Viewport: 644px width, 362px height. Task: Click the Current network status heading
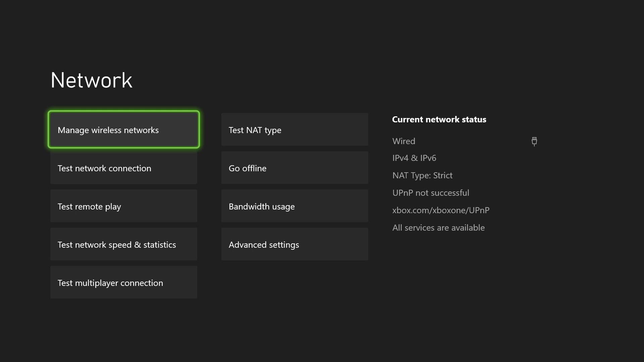click(439, 119)
